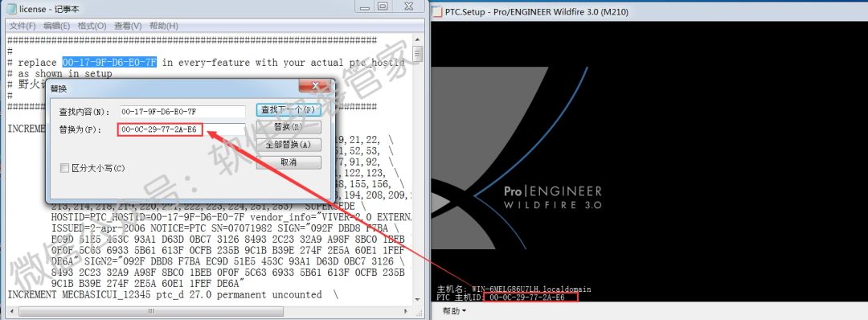Expand the 帮助 dropdown in PTC Setup
Image resolution: width=868 pixels, height=320 pixels.
click(454, 311)
